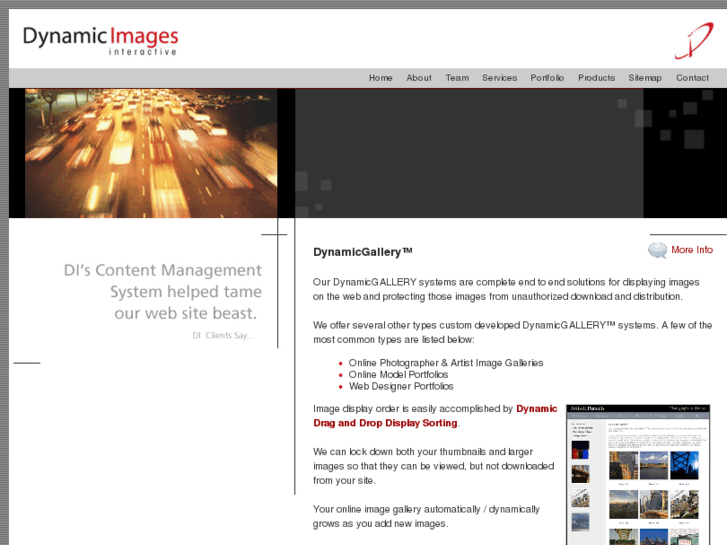Click the Content Management System testimonial quote
This screenshot has width=727, height=545.
[162, 291]
